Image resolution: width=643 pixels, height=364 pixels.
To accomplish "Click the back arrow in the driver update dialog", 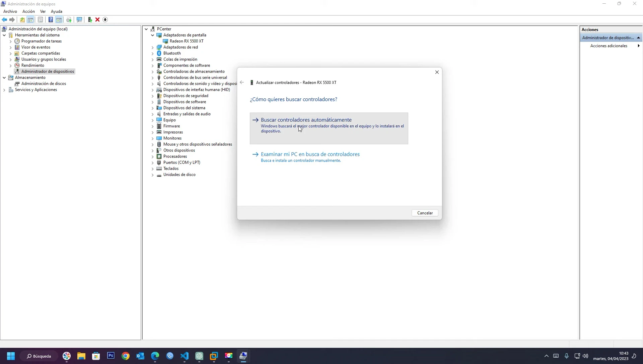I will pos(242,82).
